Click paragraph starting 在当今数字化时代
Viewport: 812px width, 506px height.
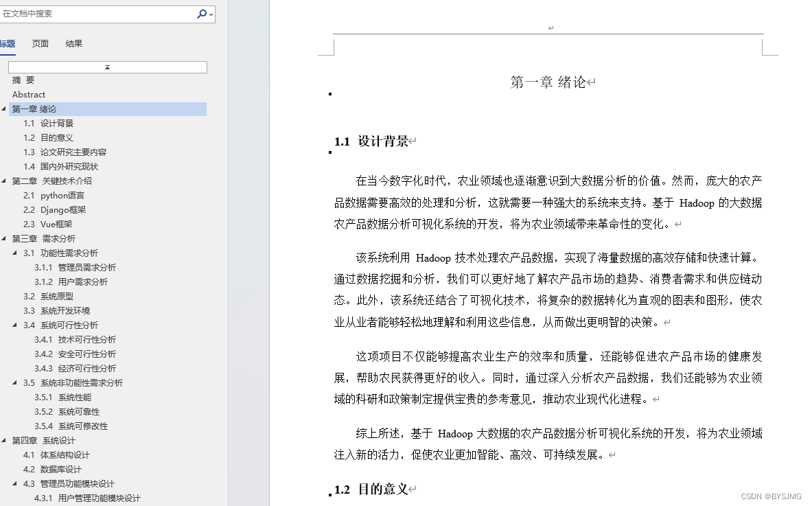(548, 203)
